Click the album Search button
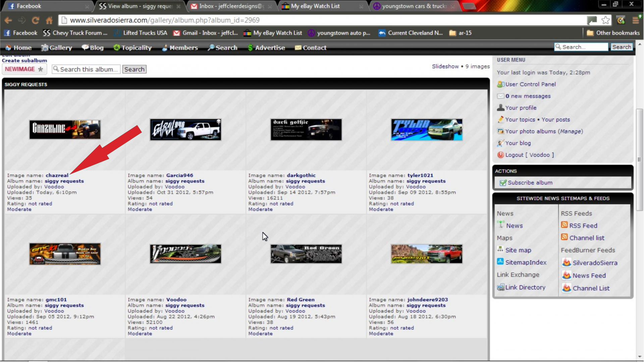The width and height of the screenshot is (644, 362). pyautogui.click(x=134, y=69)
